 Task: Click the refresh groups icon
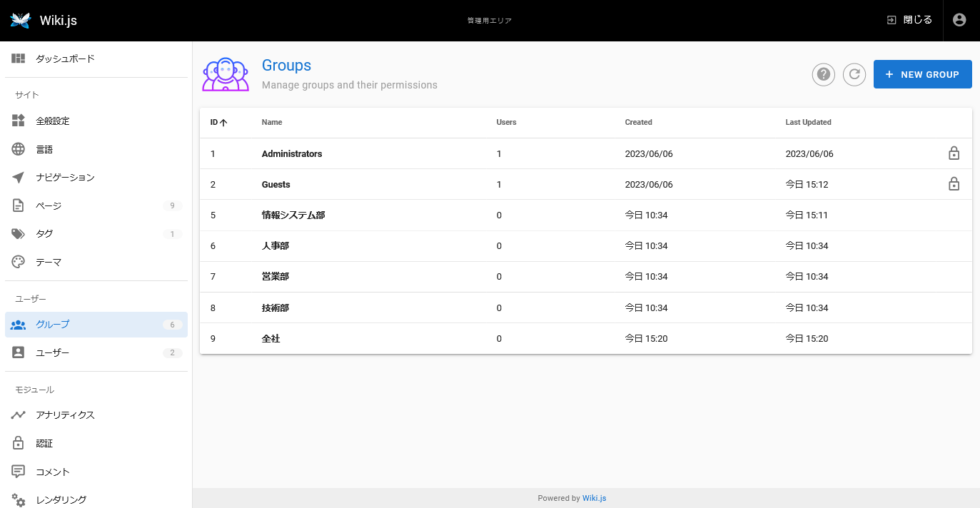point(854,74)
